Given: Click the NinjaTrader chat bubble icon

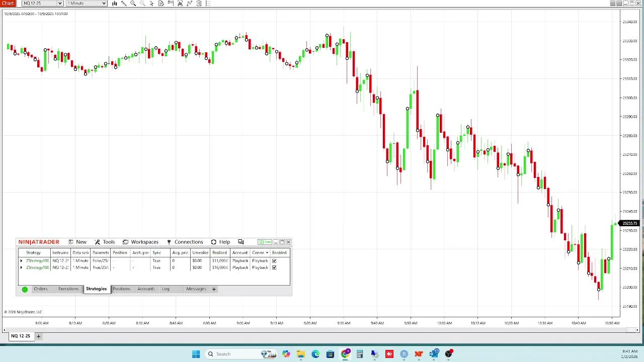Looking at the screenshot, I should click(240, 242).
